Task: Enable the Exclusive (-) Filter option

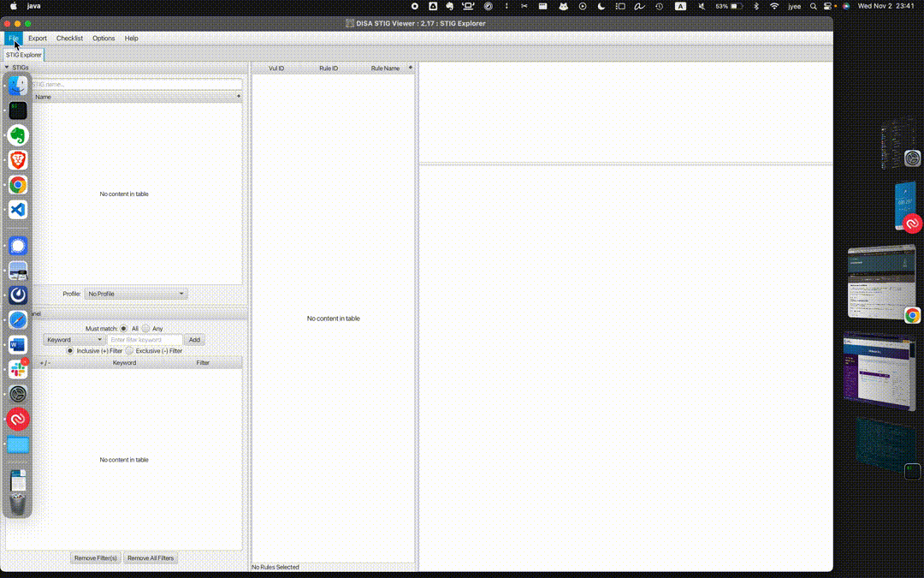Action: pyautogui.click(x=130, y=350)
